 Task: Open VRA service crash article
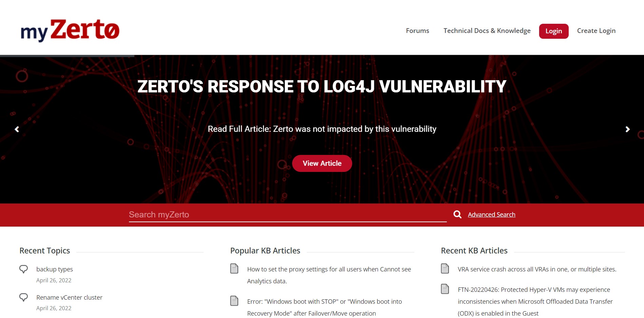tap(537, 269)
